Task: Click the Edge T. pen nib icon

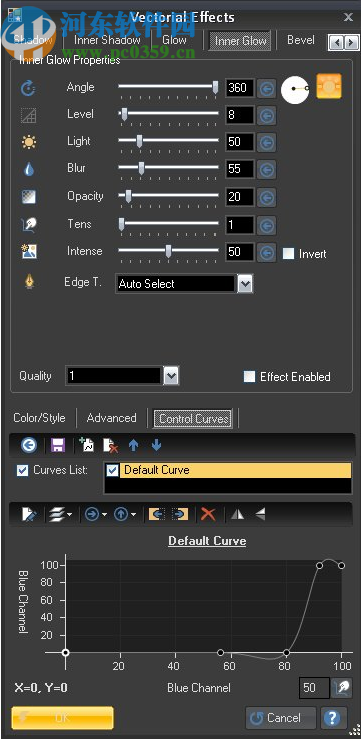Action: [29, 283]
